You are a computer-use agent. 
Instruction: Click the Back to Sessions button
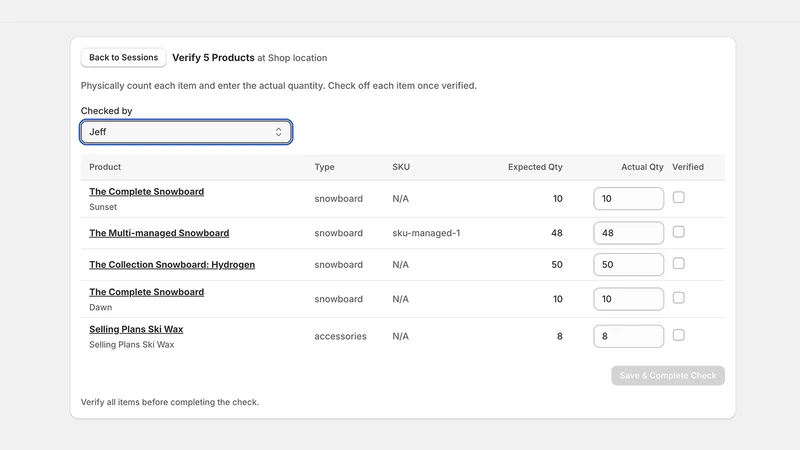click(123, 58)
